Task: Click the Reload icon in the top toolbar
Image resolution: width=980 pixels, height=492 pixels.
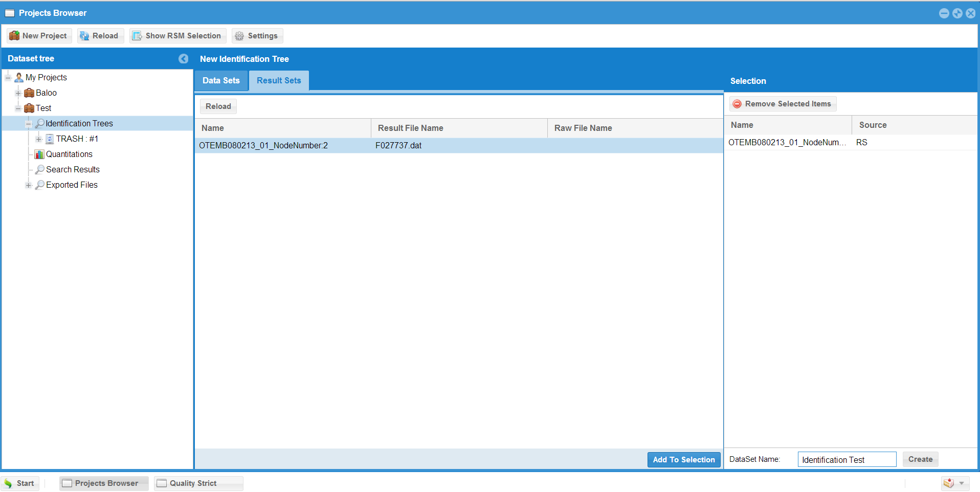Action: (x=84, y=36)
